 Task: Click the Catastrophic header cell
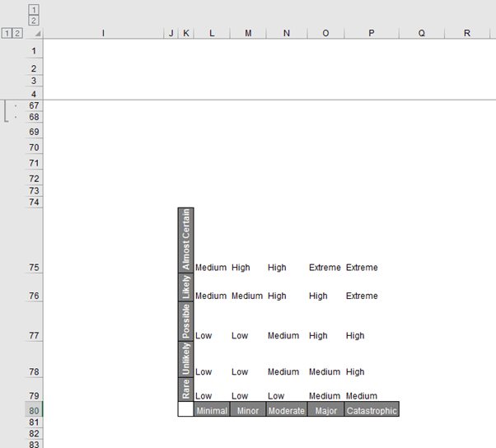(x=372, y=410)
